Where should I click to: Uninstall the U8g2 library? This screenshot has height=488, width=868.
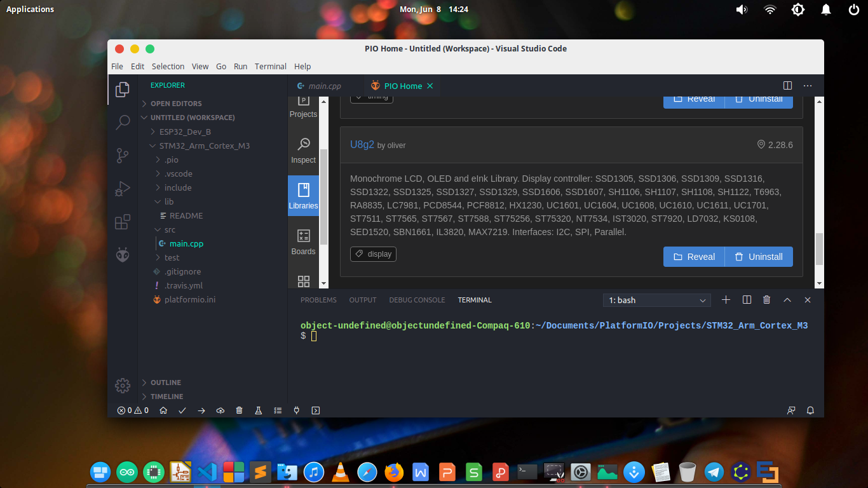[x=759, y=257]
